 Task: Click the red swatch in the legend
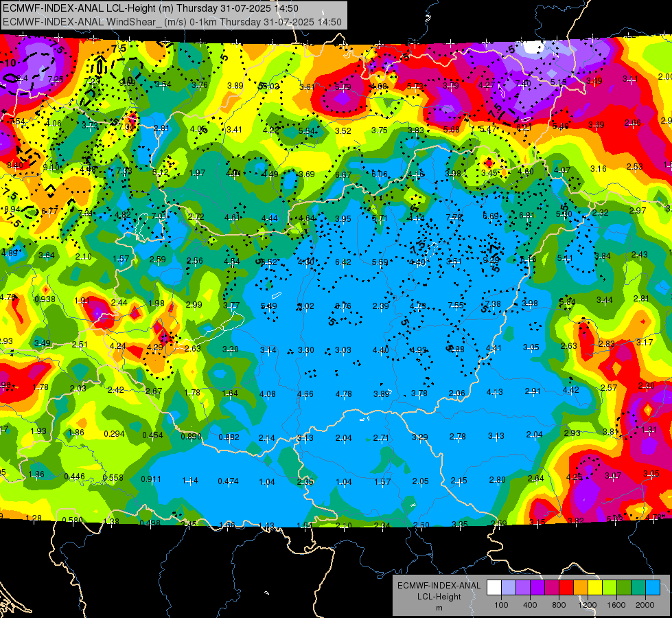tap(566, 588)
